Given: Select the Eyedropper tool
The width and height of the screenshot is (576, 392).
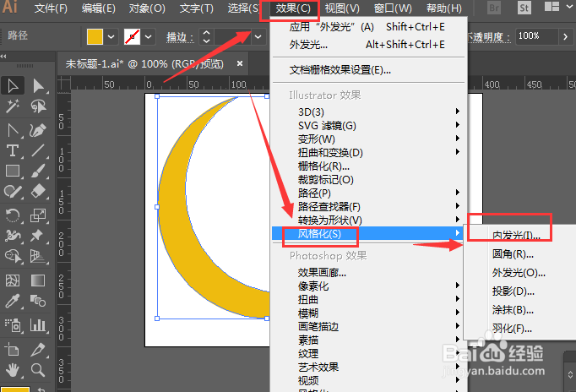Looking at the screenshot, I should coord(13,302).
